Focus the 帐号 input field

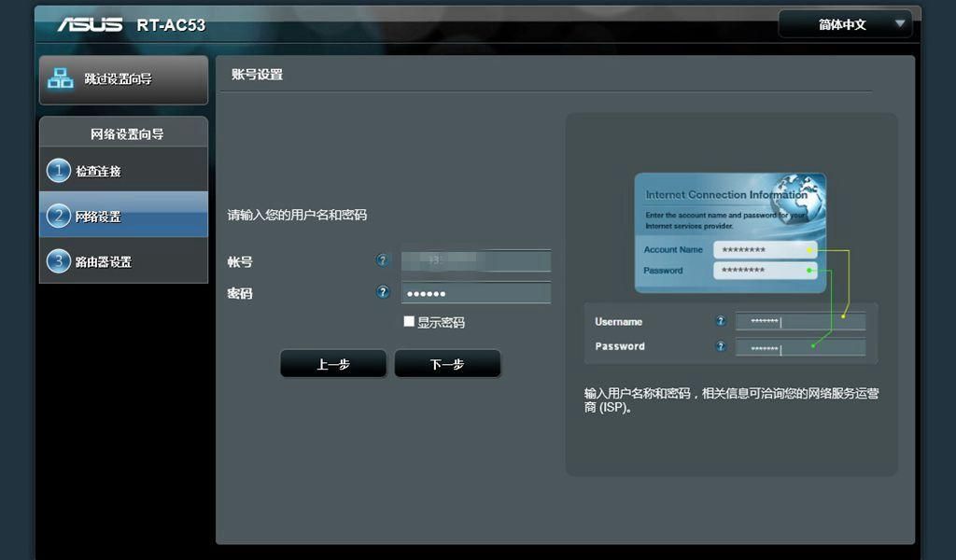pos(476,260)
